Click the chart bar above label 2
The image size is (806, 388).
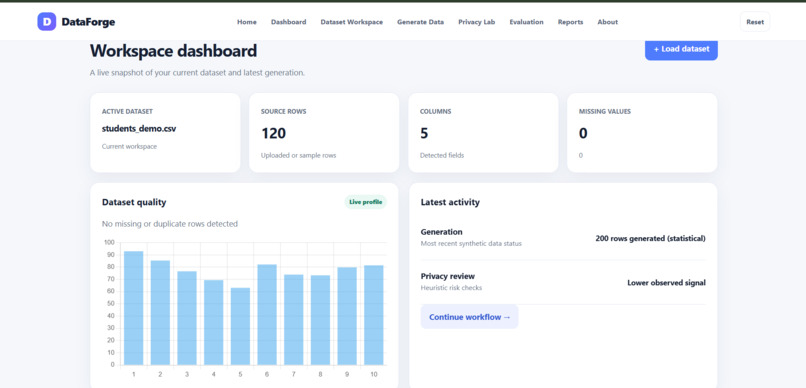[160, 312]
